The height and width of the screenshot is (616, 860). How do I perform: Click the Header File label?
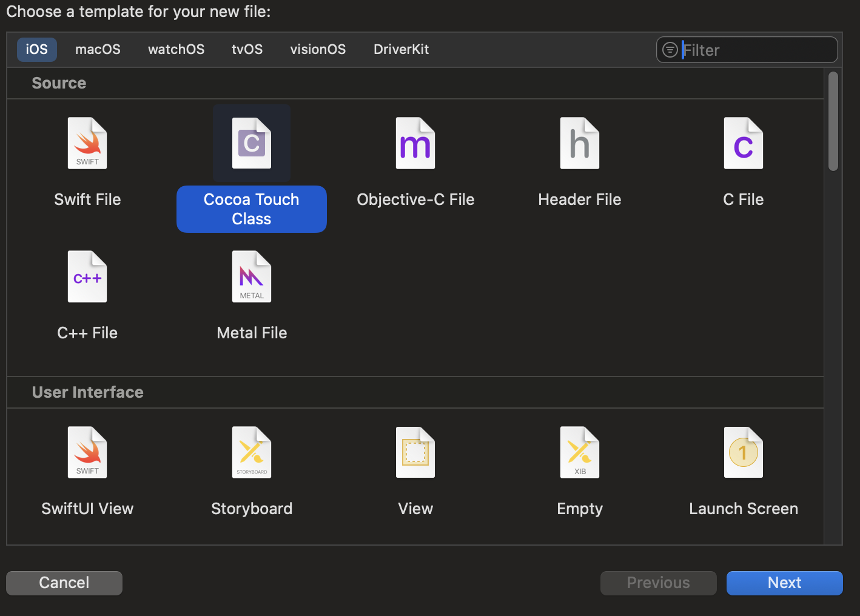point(580,199)
